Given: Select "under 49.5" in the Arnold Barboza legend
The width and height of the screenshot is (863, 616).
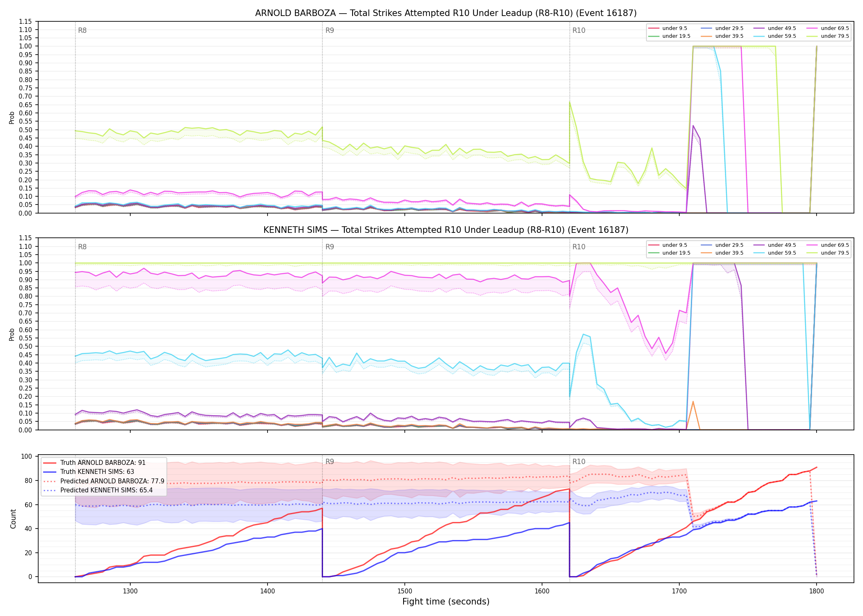Looking at the screenshot, I should [x=775, y=28].
